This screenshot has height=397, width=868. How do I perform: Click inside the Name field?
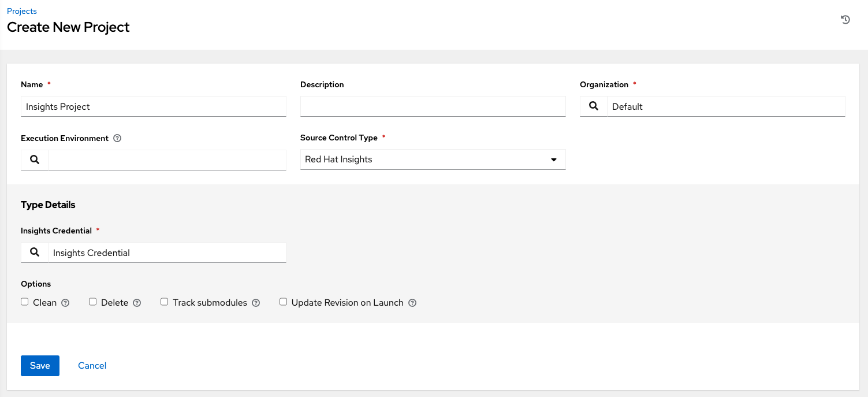point(153,106)
